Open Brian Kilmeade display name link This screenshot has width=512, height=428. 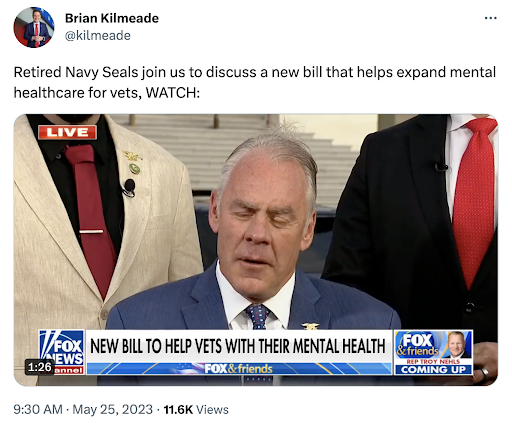(x=112, y=18)
